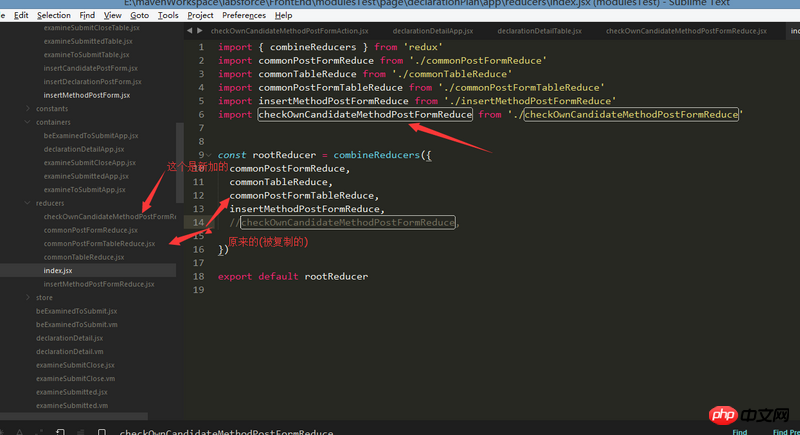800x435 pixels.
Task: Go to previous tab with left arrow
Action: click(189, 31)
